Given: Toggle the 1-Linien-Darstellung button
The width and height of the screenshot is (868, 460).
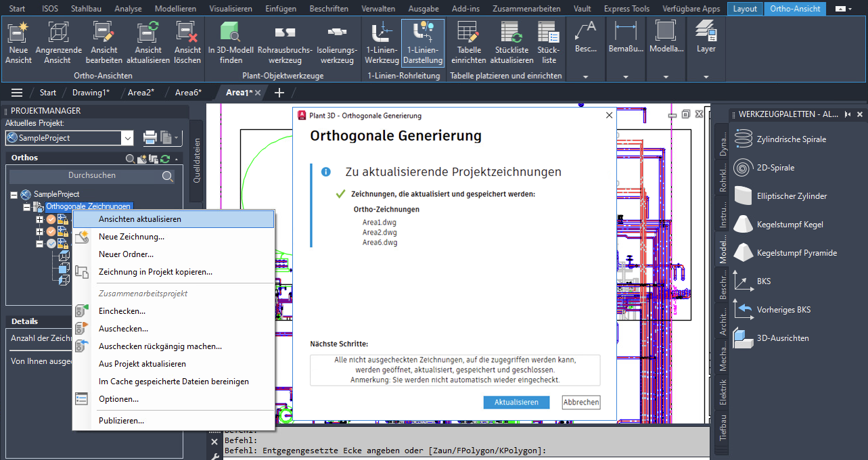Looking at the screenshot, I should point(423,42).
